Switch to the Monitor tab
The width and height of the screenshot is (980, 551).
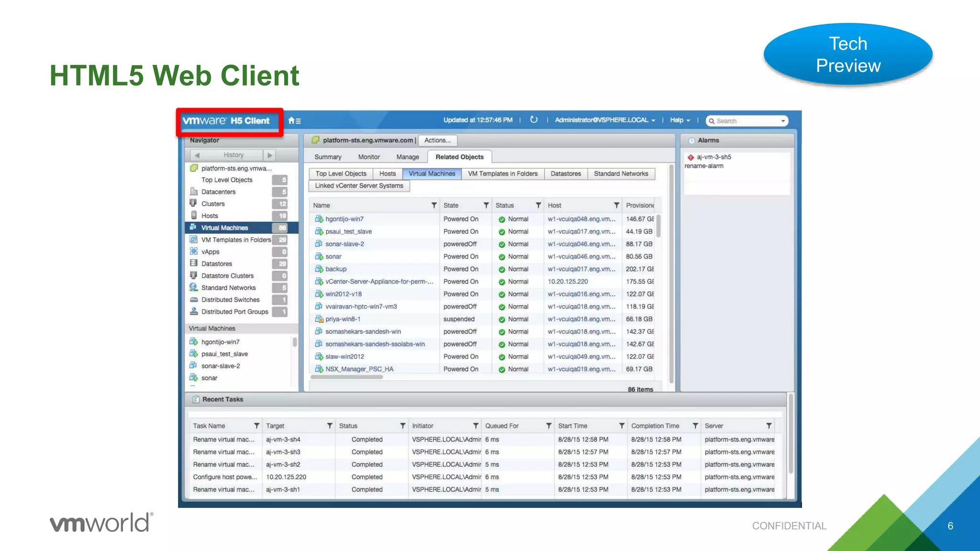point(369,157)
